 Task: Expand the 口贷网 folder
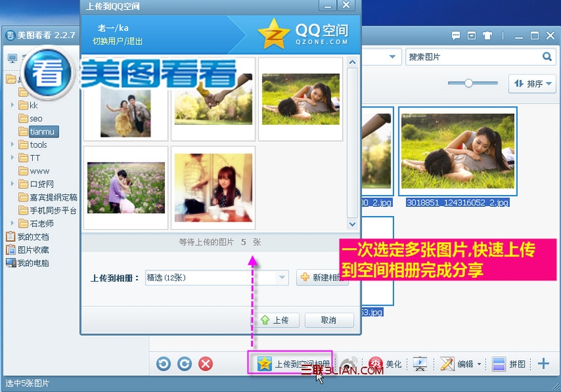pos(12,184)
